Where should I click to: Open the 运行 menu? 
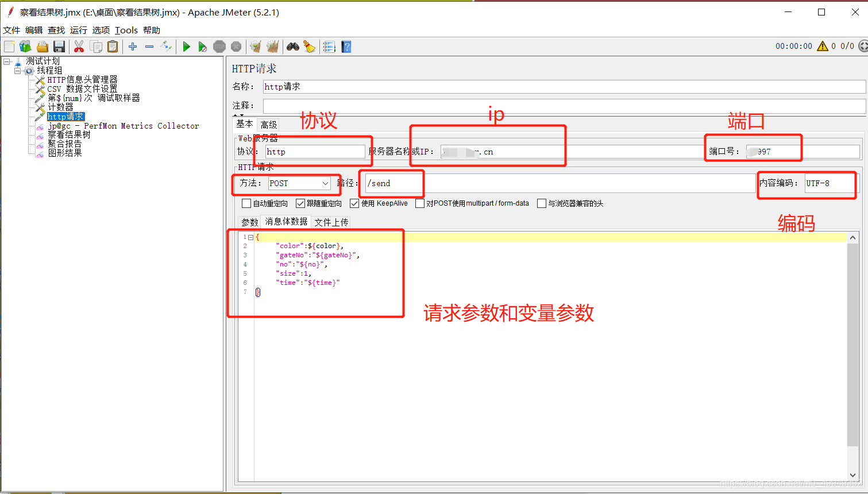click(79, 30)
